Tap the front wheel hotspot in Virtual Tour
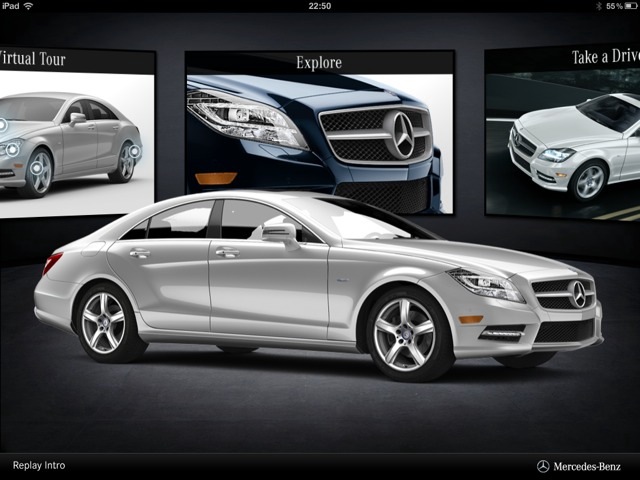The image size is (640, 480). (37, 167)
